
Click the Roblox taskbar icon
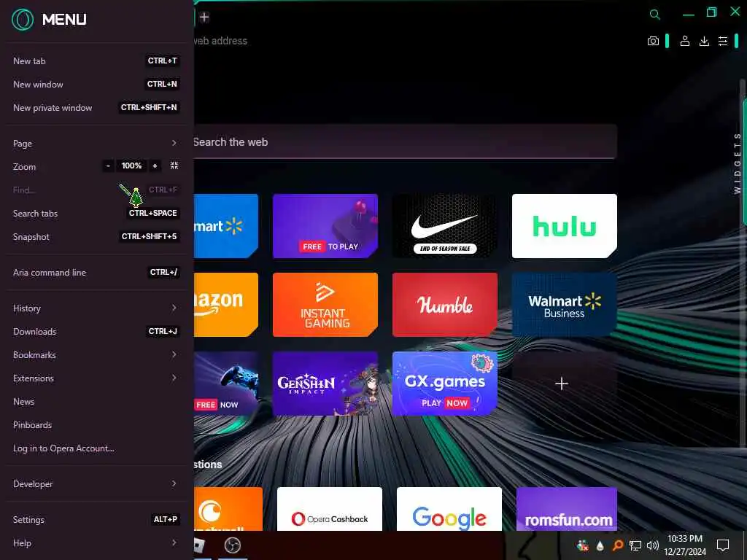pyautogui.click(x=198, y=545)
